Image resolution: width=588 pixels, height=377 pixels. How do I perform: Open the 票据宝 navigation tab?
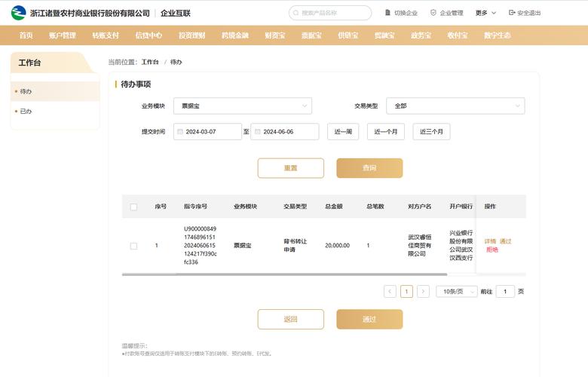click(x=311, y=35)
